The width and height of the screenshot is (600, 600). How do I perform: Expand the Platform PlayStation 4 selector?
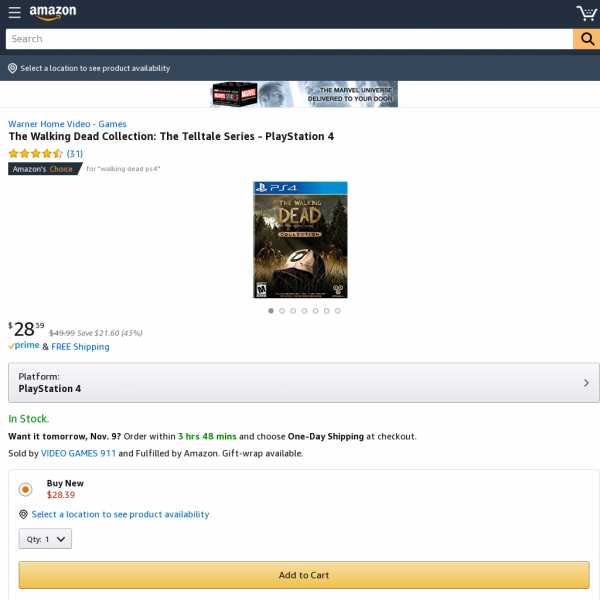[304, 383]
